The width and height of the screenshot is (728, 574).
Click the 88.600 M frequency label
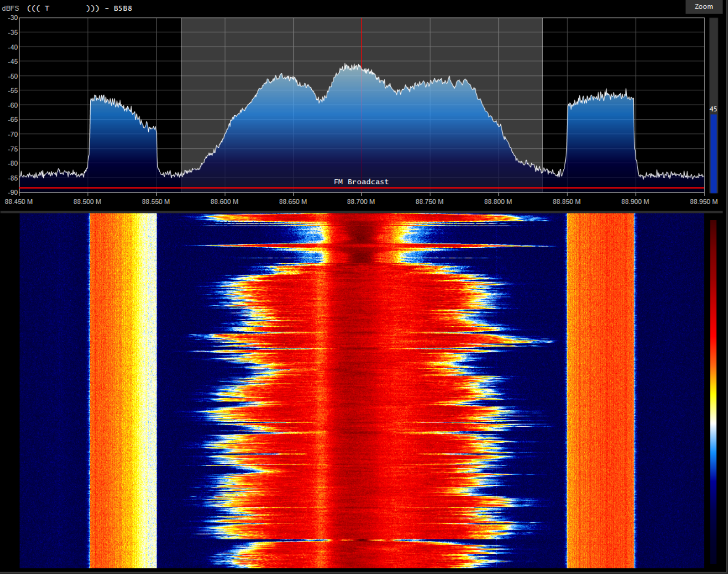(224, 202)
